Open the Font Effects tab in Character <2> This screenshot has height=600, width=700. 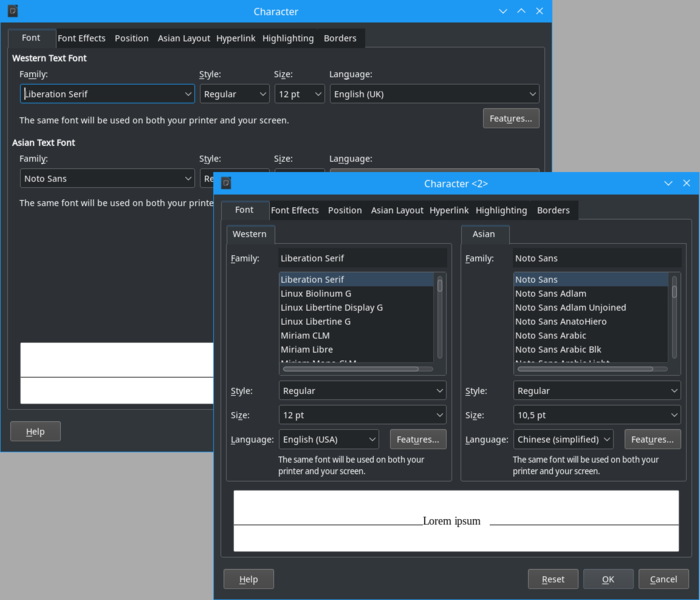click(295, 210)
